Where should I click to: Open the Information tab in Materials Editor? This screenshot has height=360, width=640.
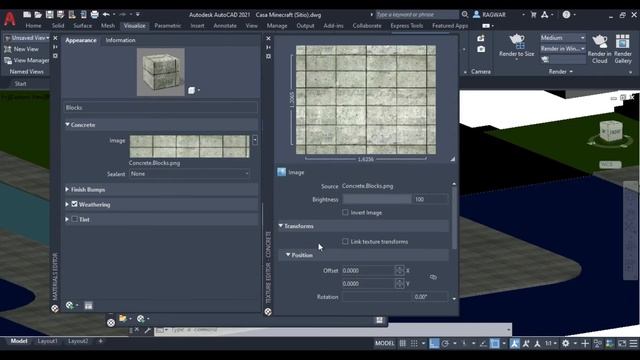click(x=120, y=40)
